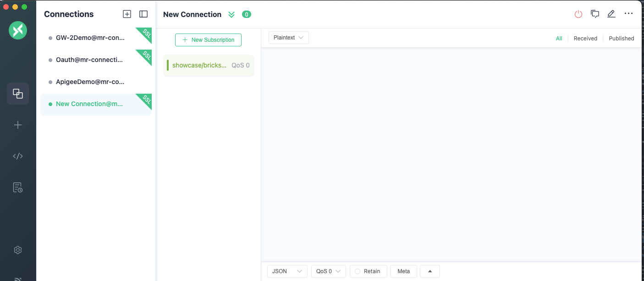Open the QoS 0 publish dropdown
644x281 pixels.
click(328, 271)
